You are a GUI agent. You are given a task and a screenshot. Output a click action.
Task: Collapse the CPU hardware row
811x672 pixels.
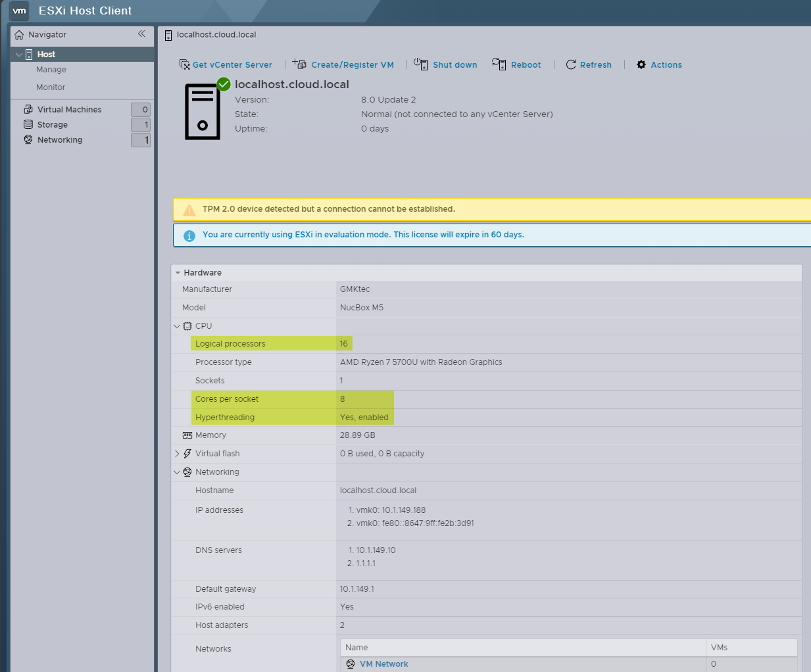click(177, 326)
